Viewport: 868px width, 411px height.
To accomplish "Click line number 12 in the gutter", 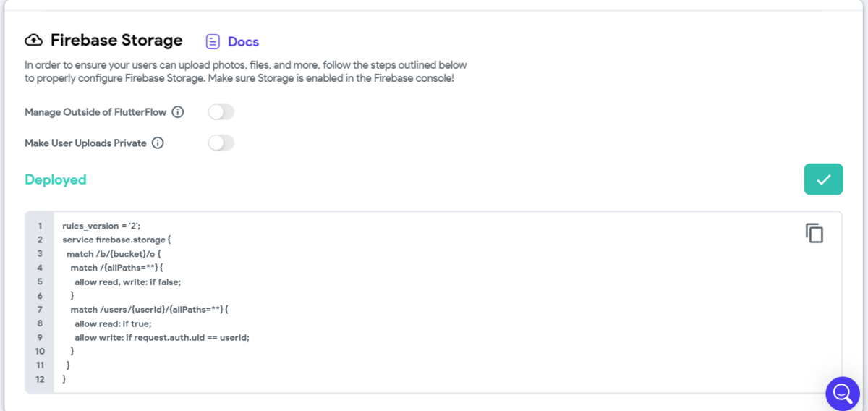I will (x=40, y=379).
